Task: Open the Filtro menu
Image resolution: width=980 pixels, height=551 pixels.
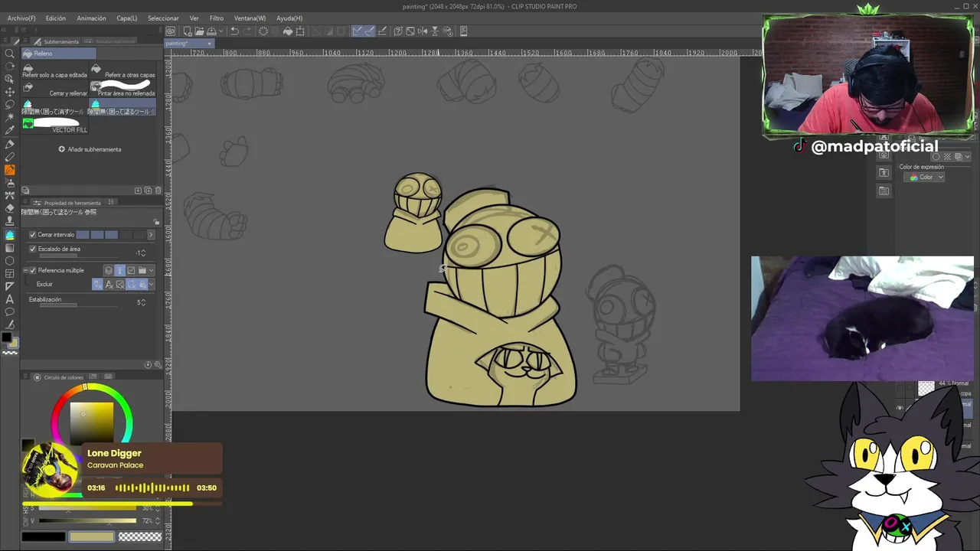Action: [x=217, y=18]
